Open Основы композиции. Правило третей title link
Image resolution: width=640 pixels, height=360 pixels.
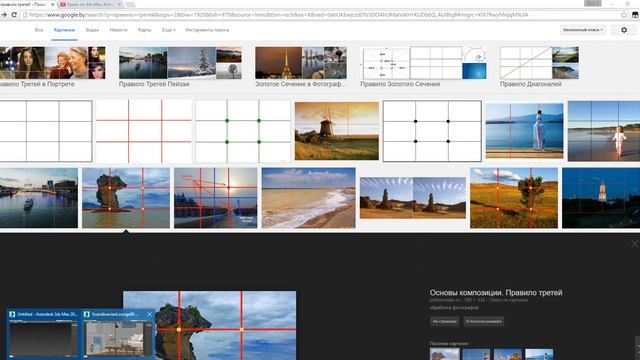click(496, 293)
